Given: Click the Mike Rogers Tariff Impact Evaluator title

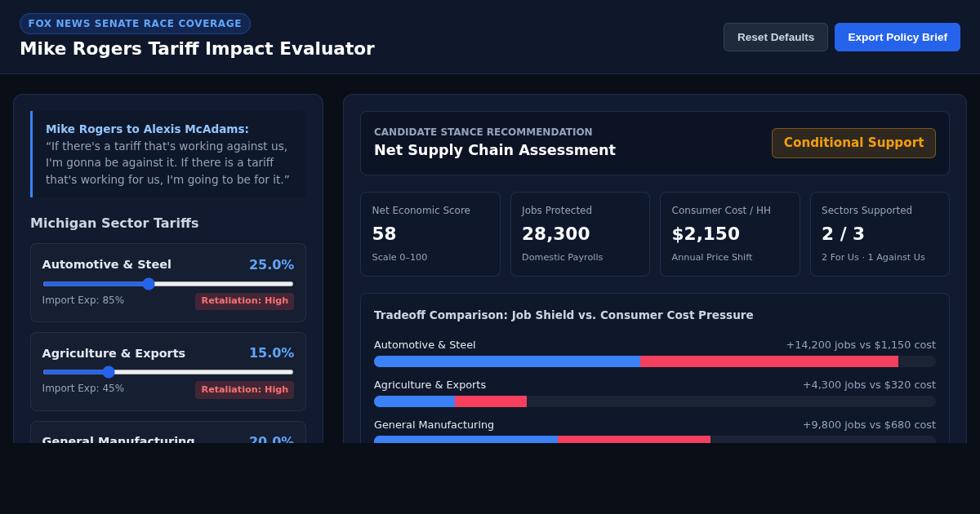Looking at the screenshot, I should point(197,49).
